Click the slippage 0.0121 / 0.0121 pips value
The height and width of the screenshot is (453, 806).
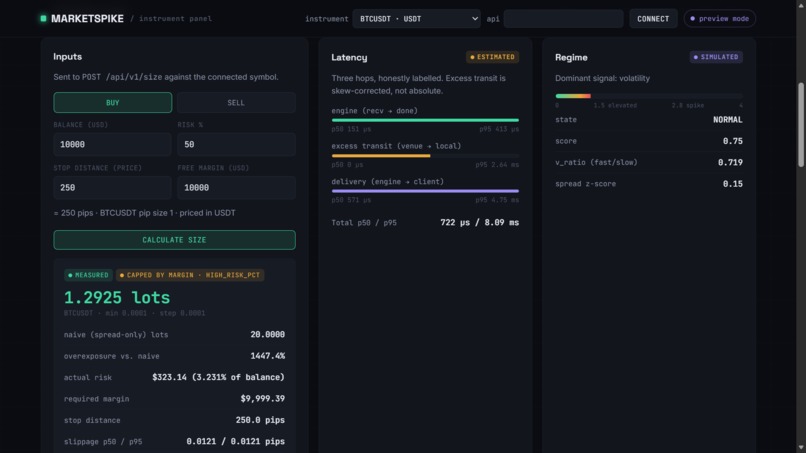coord(235,442)
